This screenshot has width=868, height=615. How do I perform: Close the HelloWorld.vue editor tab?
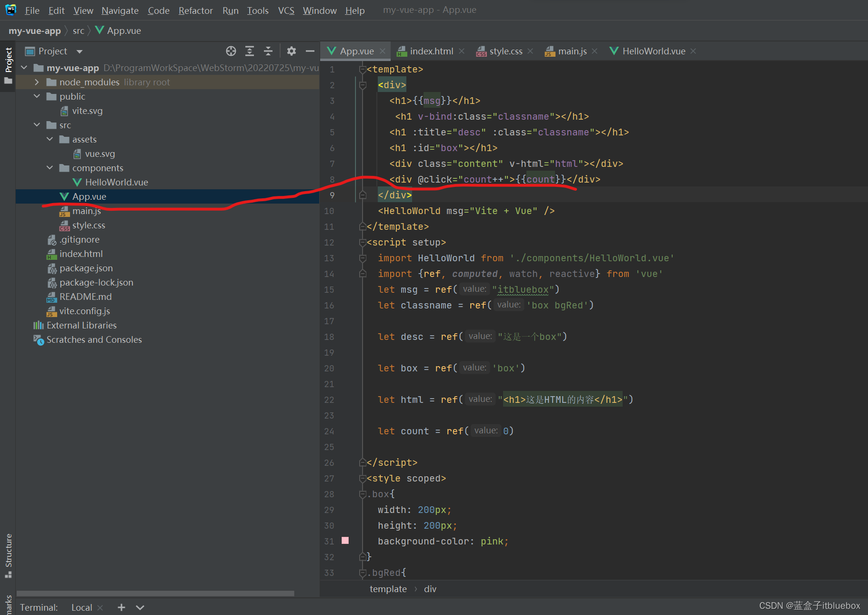(693, 51)
